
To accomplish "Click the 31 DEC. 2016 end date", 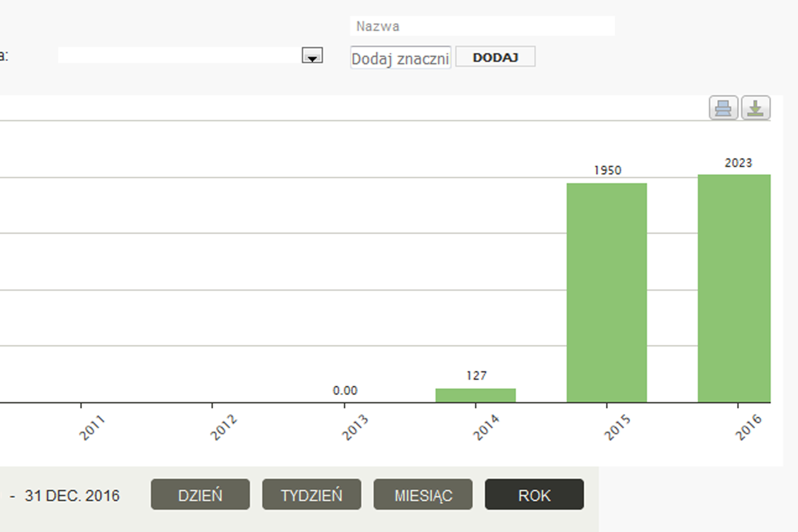I will click(x=72, y=496).
